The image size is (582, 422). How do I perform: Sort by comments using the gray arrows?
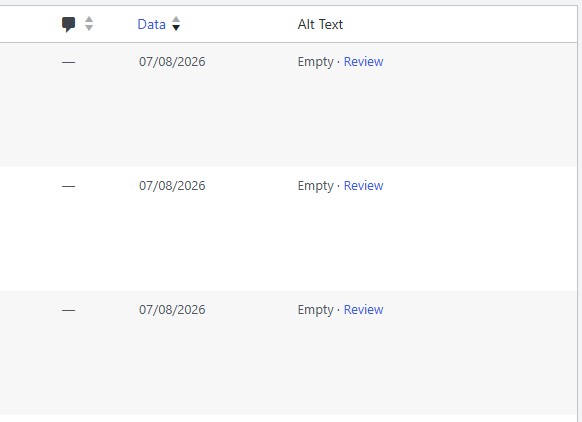(x=89, y=24)
